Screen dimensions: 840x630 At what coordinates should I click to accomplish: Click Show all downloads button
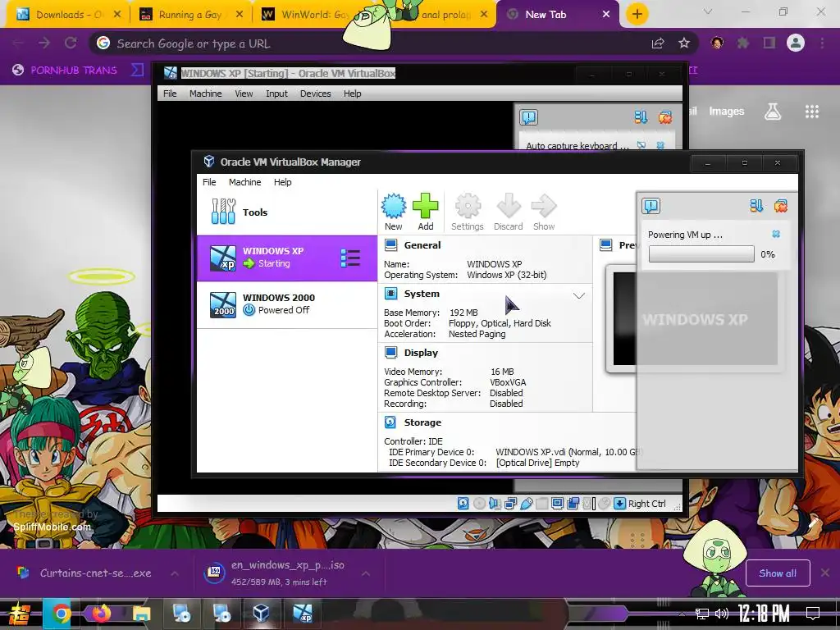[x=778, y=573]
